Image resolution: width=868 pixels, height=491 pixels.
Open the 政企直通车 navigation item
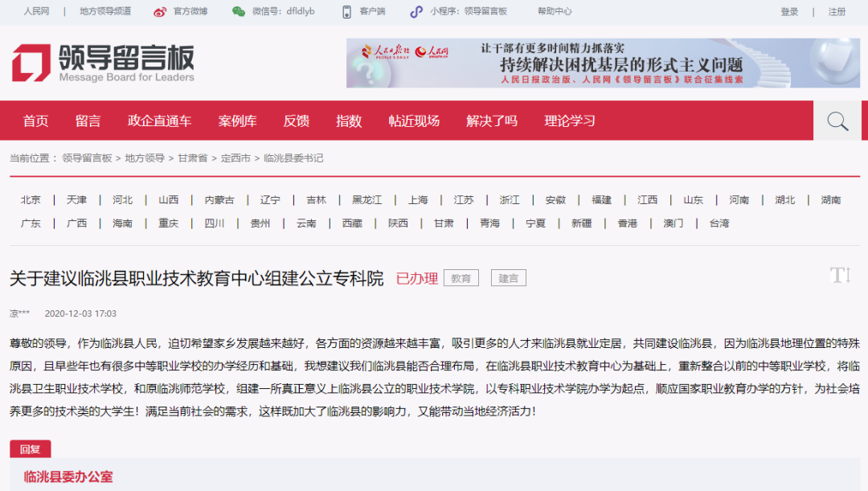click(159, 121)
